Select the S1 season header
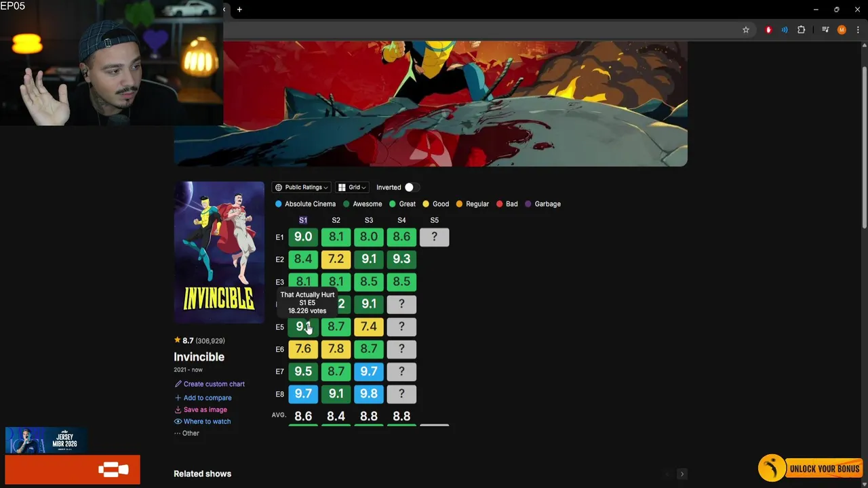 click(x=303, y=220)
